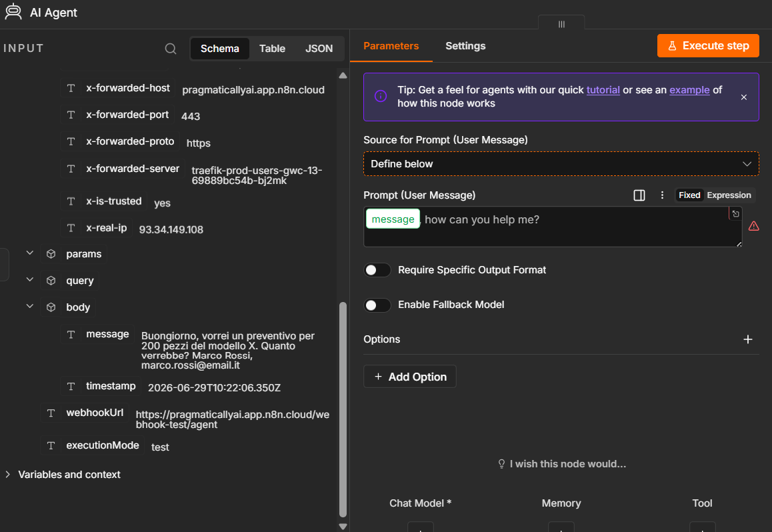Select the timestamp field label
Image resolution: width=772 pixels, height=532 pixels.
click(111, 386)
